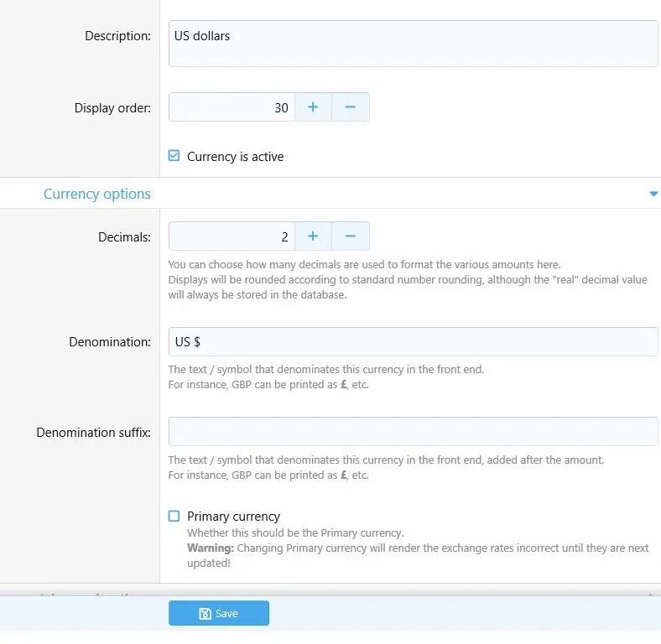Click the Currency options section title

[x=97, y=194]
